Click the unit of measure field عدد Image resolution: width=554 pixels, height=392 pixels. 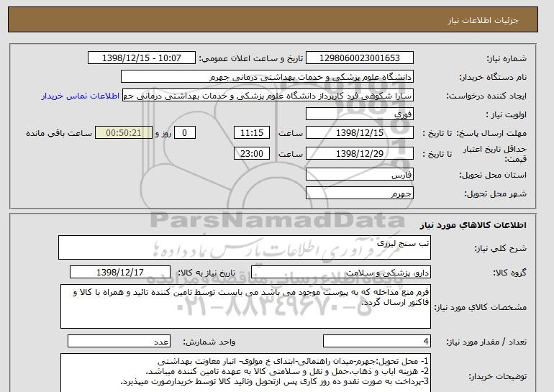(x=119, y=342)
